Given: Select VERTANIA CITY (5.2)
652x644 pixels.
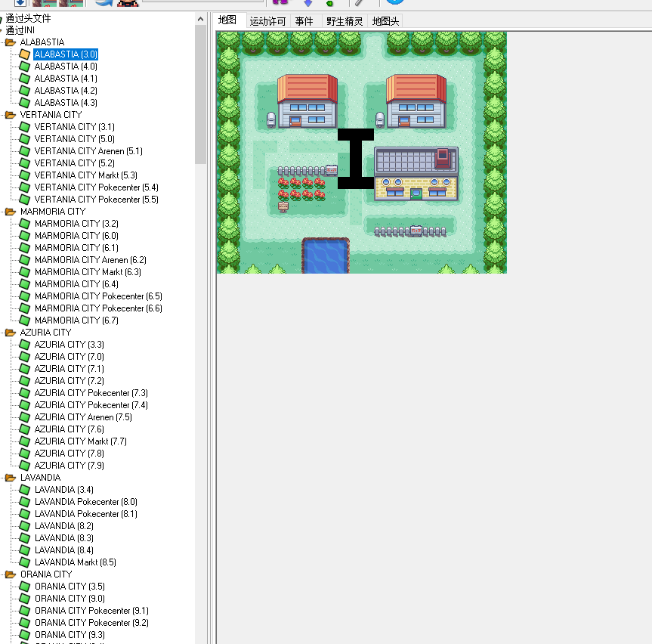Looking at the screenshot, I should [x=75, y=163].
